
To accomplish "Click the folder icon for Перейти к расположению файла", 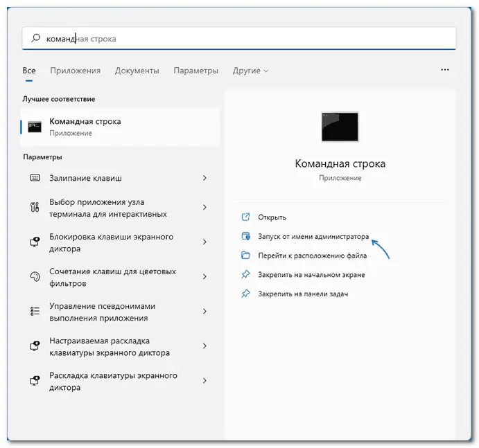I will pyautogui.click(x=245, y=256).
